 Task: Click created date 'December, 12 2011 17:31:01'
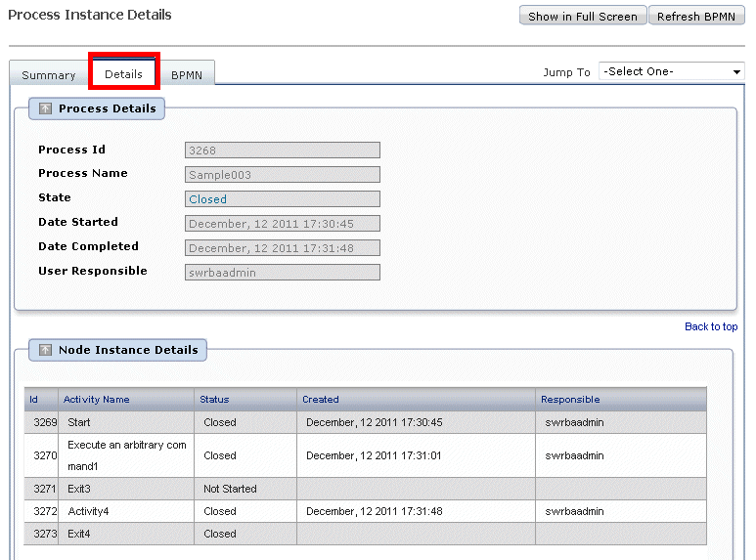tap(374, 455)
